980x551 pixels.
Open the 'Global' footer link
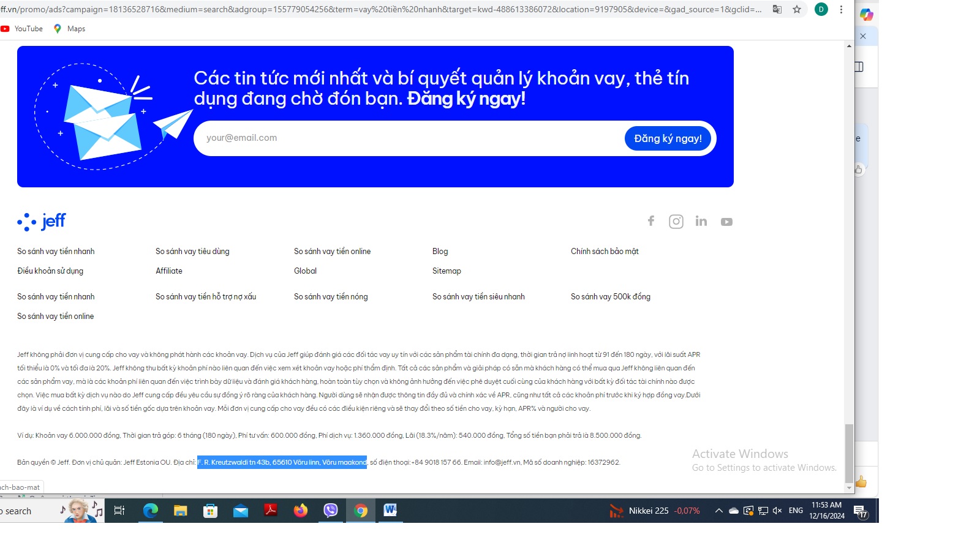[x=305, y=271]
